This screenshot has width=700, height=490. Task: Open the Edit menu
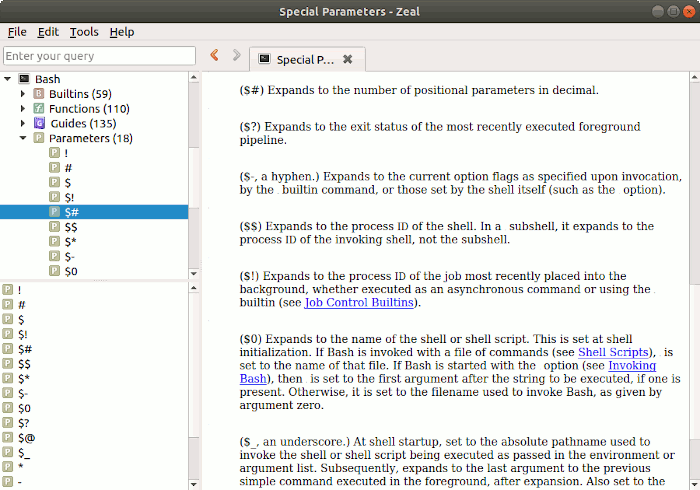tap(48, 32)
